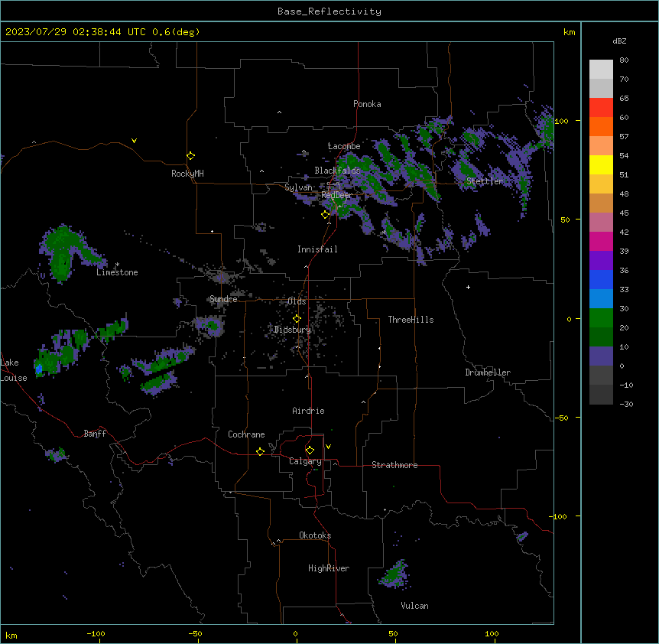Click the white plus marker north of Drumheller
Viewport: 659px width, 644px height.
(x=468, y=287)
